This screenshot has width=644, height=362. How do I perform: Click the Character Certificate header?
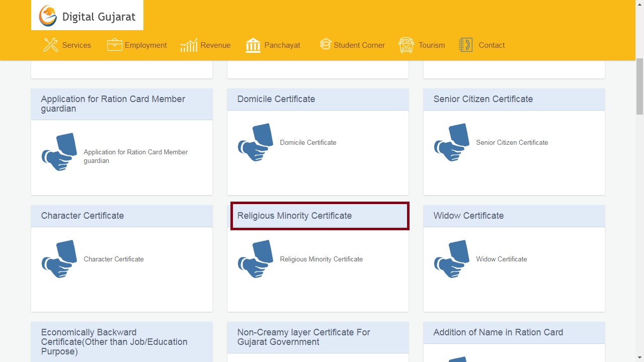[82, 216]
